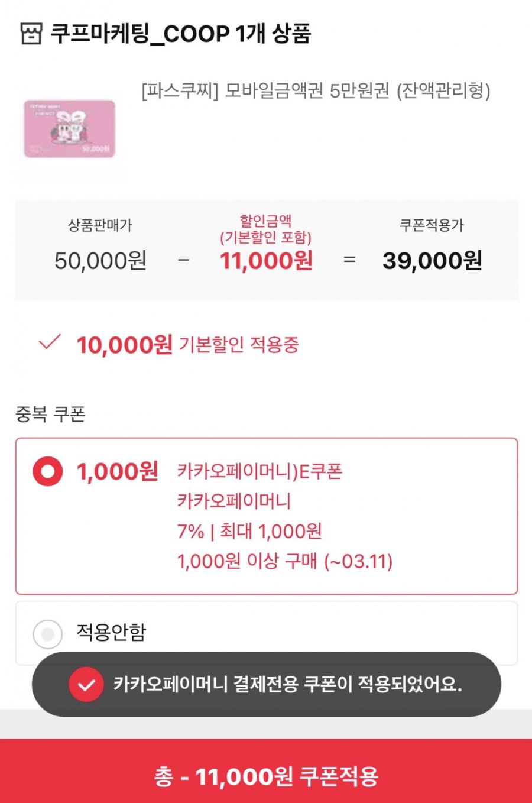This screenshot has width=532, height=803.
Task: Tap the 적용안함 option label
Action: [111, 632]
